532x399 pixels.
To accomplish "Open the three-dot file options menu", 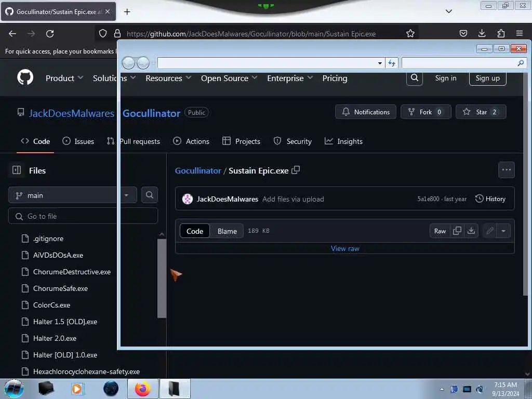I will click(506, 170).
